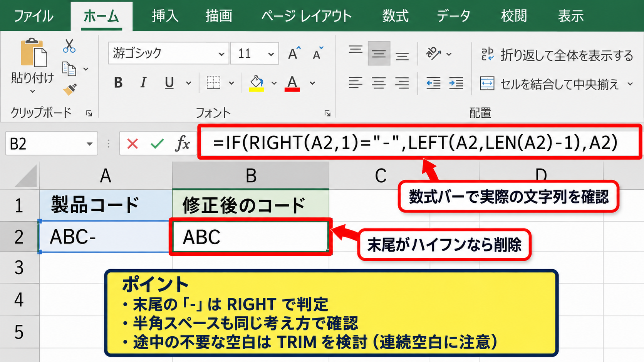The width and height of the screenshot is (644, 362).
Task: Toggle Underline formatting
Action: coord(169,83)
